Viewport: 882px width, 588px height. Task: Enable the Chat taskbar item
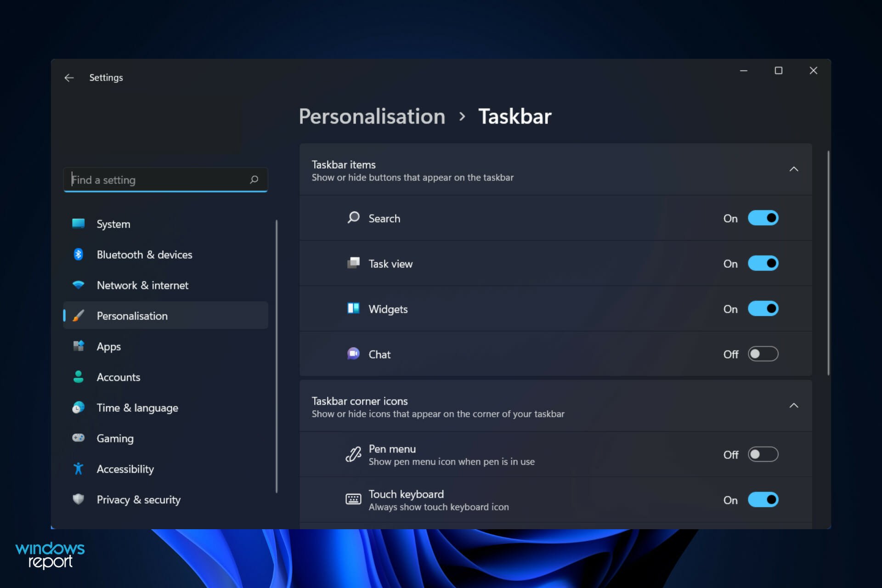[x=762, y=354]
